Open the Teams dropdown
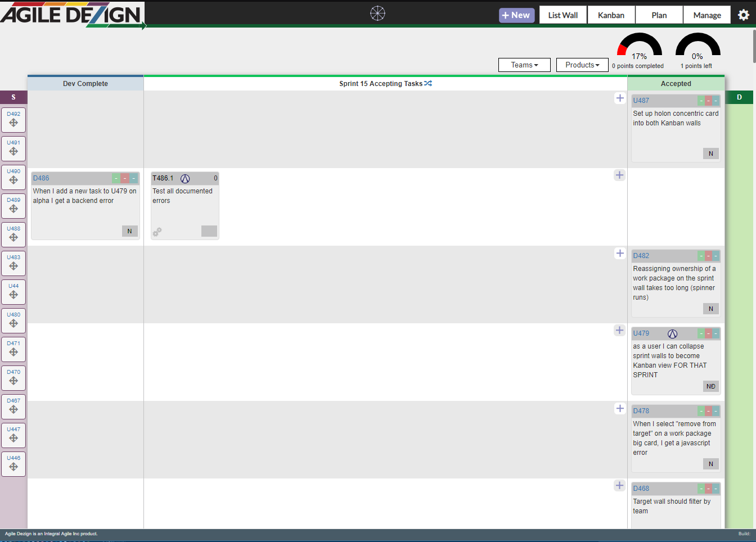The width and height of the screenshot is (756, 542). (x=524, y=65)
